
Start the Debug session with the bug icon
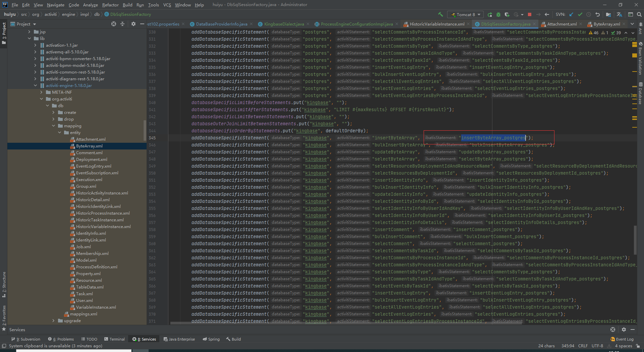pyautogui.click(x=498, y=14)
